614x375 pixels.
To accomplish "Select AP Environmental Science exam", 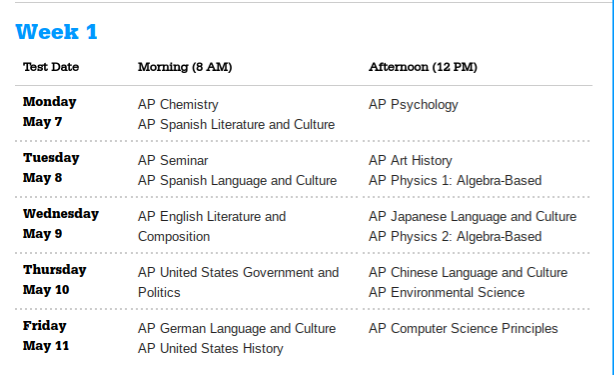I will (x=446, y=292).
